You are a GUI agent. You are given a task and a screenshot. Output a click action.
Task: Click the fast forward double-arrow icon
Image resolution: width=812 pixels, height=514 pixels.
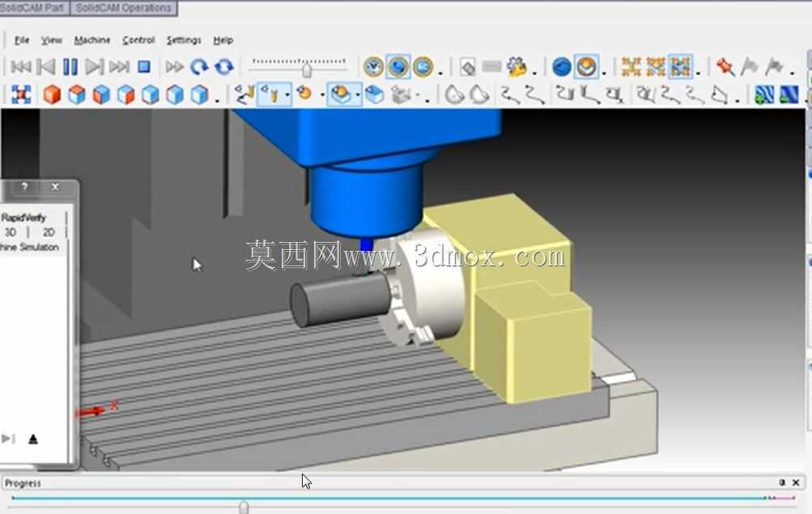point(175,66)
